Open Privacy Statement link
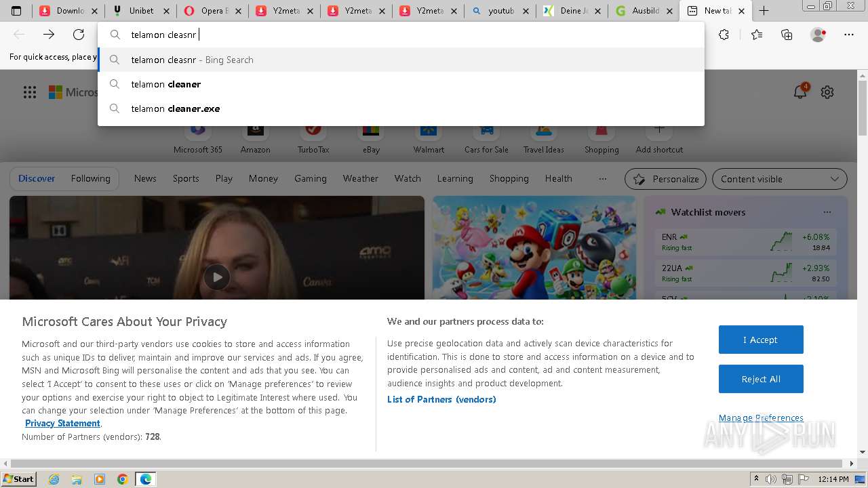Screen dimensions: 868x488 62,424
